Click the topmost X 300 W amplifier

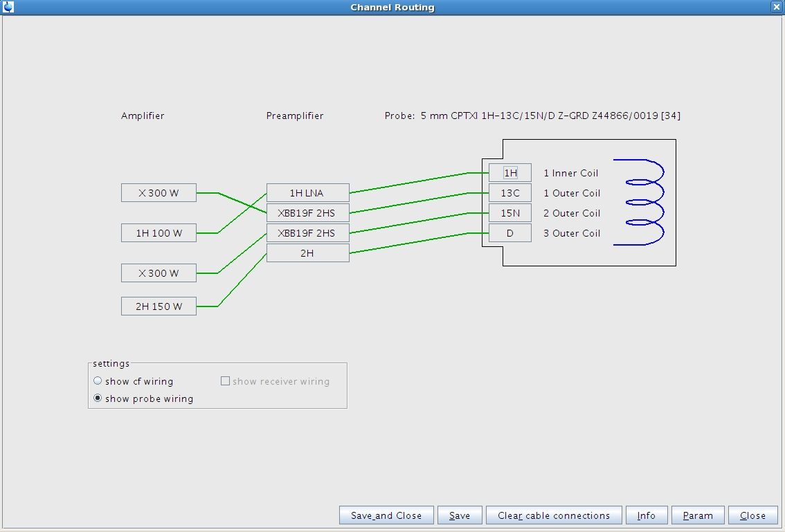(x=159, y=193)
